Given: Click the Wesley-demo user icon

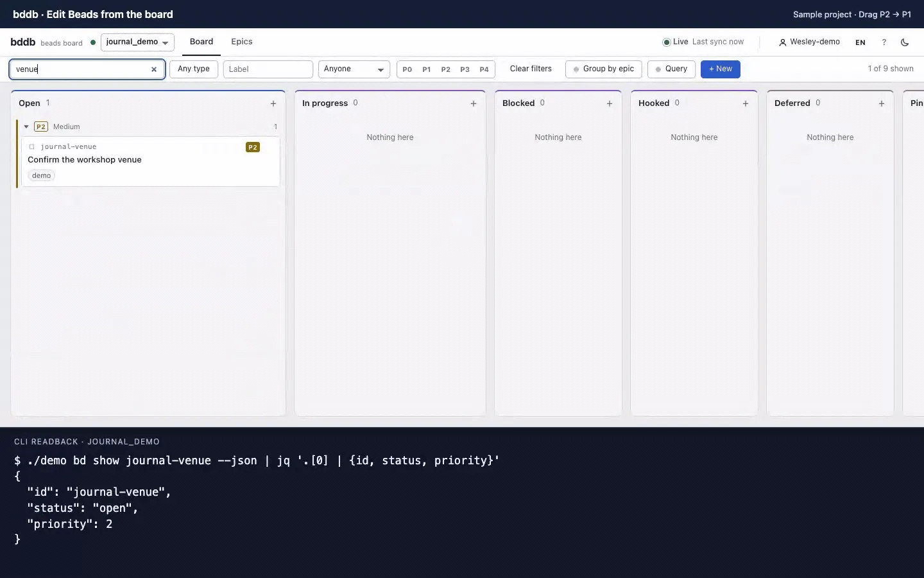Looking at the screenshot, I should (x=782, y=42).
